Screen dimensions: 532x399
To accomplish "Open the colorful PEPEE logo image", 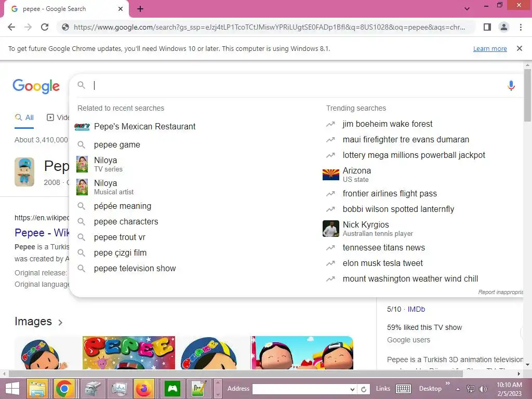I will (x=129, y=353).
